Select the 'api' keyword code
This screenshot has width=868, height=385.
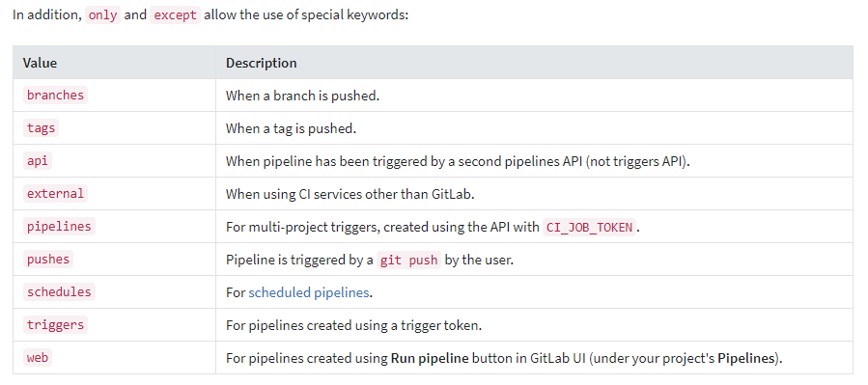tap(37, 161)
